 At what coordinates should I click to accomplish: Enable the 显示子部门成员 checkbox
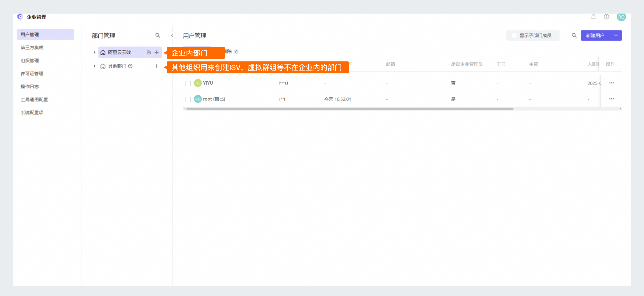(514, 35)
